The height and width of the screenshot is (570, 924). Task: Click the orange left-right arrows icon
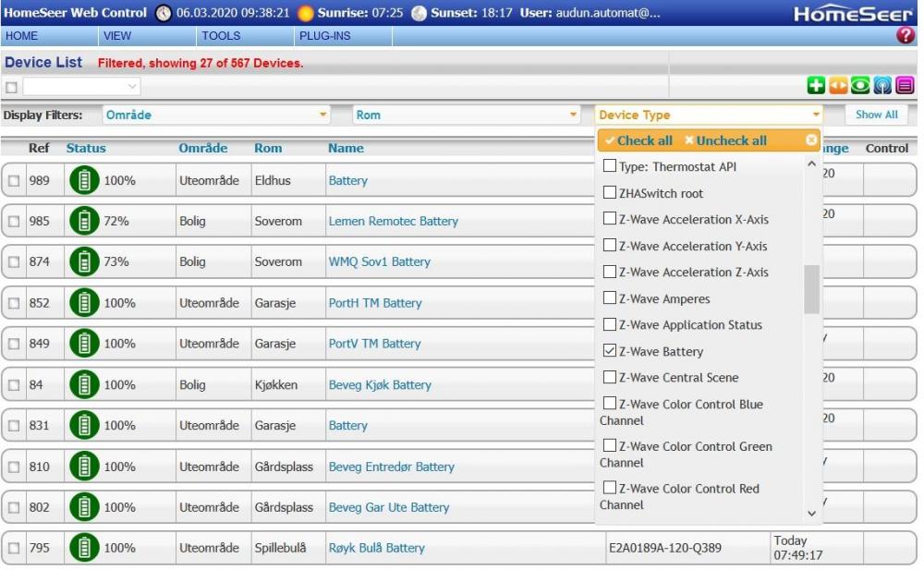click(x=838, y=86)
